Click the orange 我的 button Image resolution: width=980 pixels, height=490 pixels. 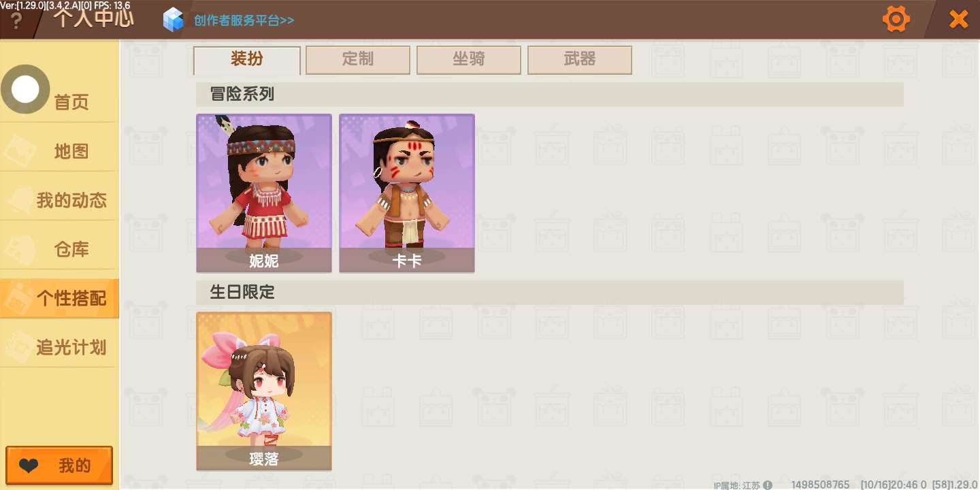[59, 465]
